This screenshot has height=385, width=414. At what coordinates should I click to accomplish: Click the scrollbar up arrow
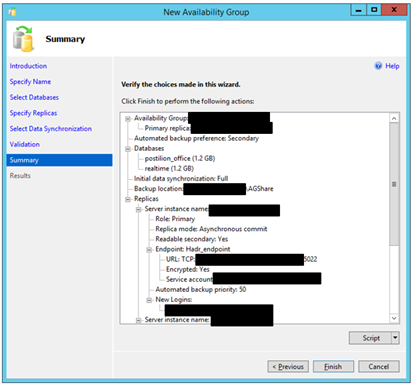pos(394,118)
